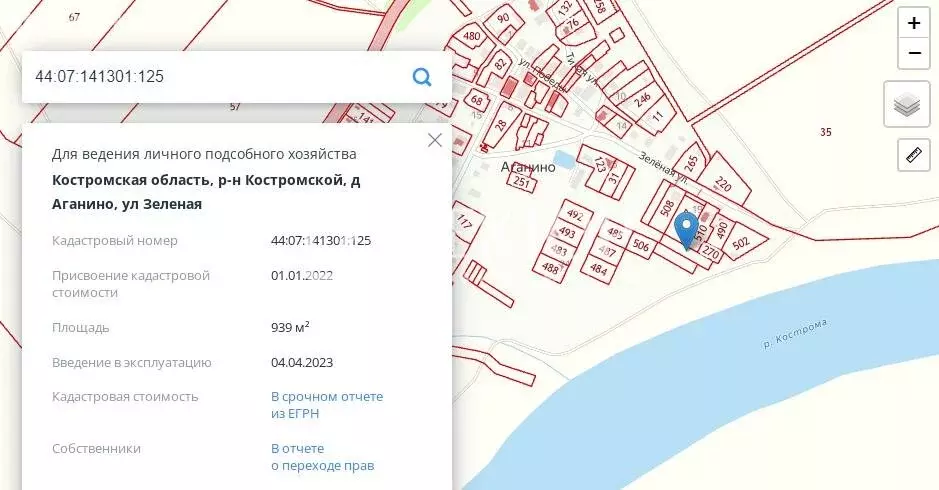Click the blue location marker pin
Viewport: 939px width, 490px height.
pos(686,228)
